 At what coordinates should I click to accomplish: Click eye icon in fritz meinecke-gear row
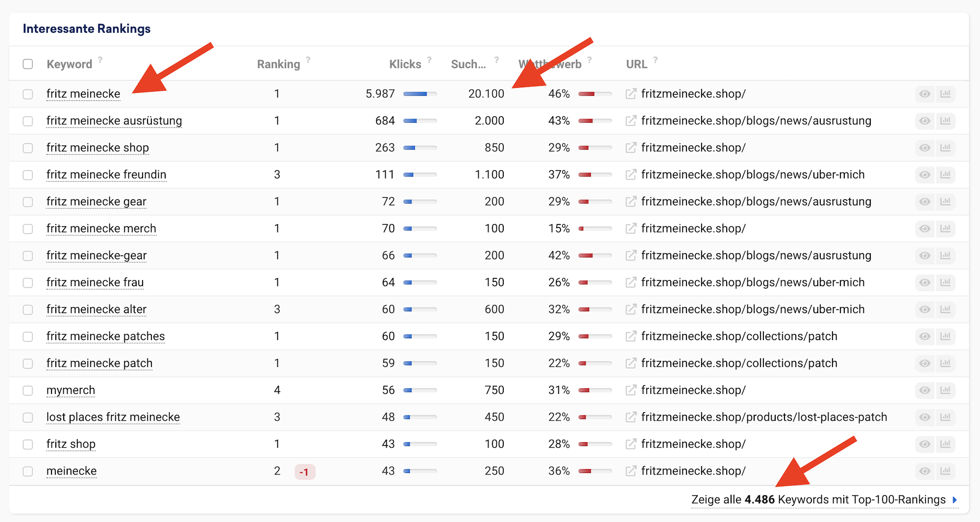coord(925,255)
